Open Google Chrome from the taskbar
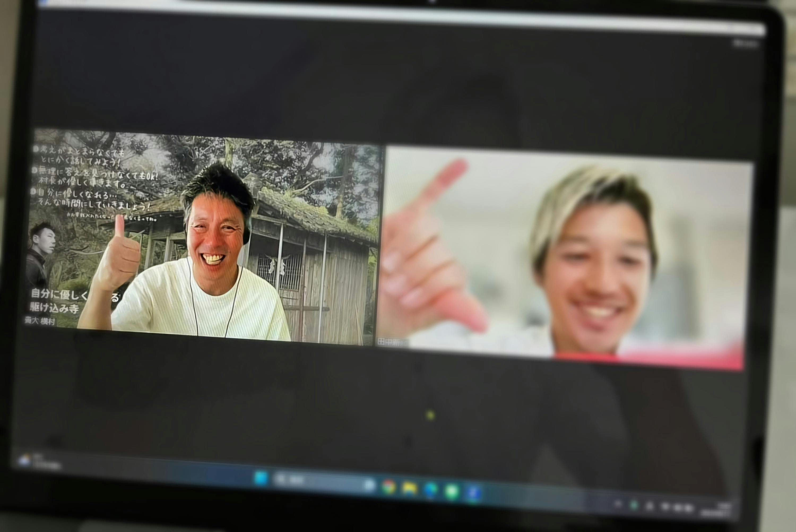 pos(388,487)
